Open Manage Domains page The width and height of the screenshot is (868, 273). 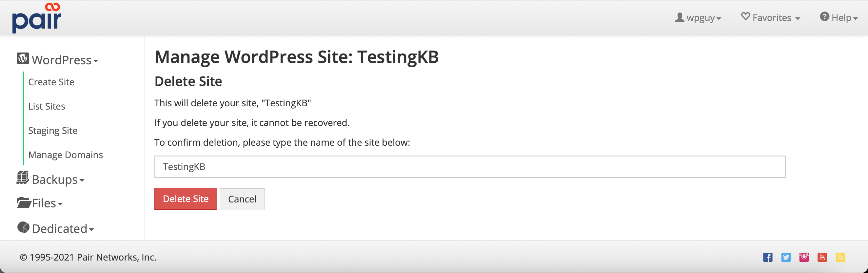click(x=66, y=155)
